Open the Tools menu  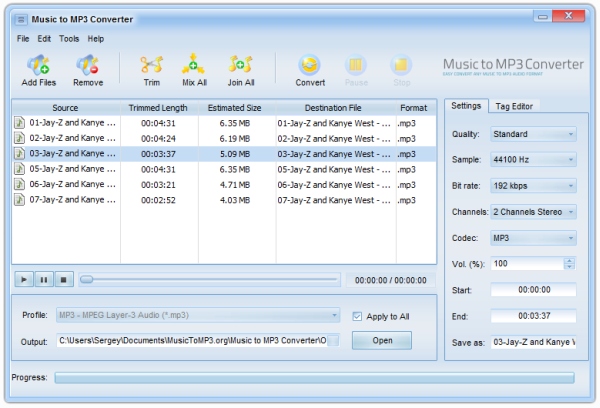coord(69,39)
